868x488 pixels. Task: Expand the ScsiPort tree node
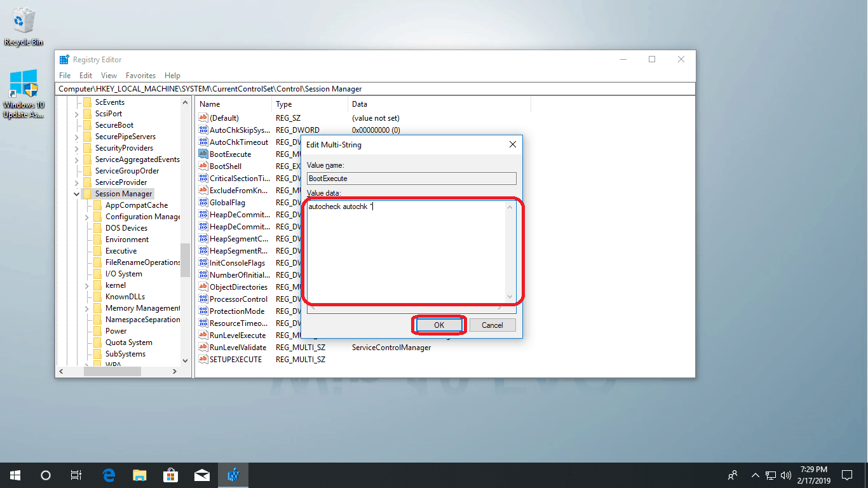[x=76, y=114]
